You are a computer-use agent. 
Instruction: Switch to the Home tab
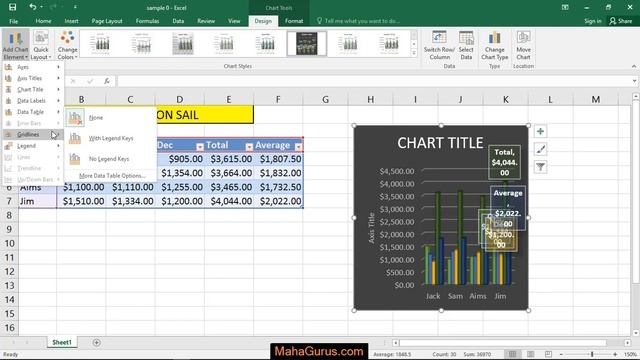coord(43,21)
